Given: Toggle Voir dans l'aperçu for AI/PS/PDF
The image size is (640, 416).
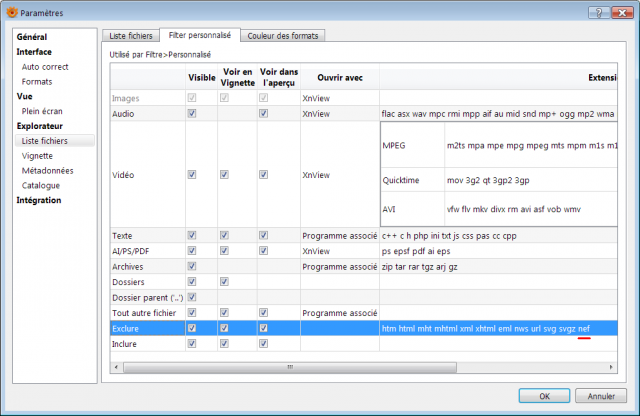Looking at the screenshot, I should (264, 250).
